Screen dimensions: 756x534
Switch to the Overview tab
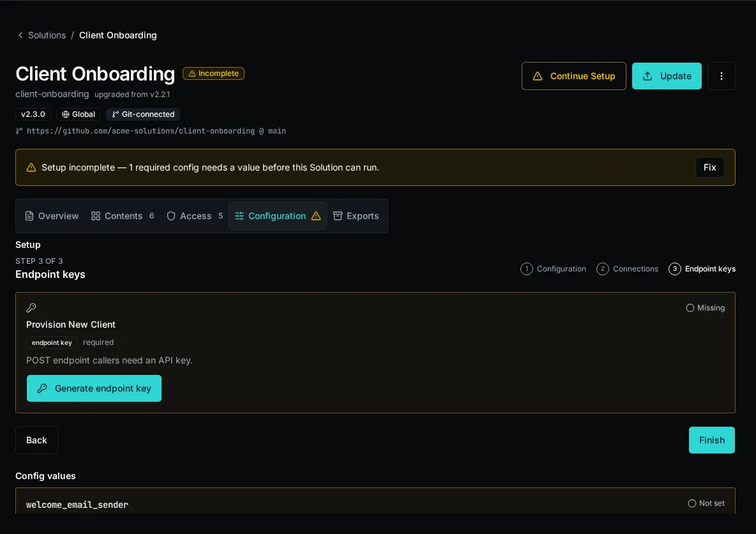click(x=52, y=216)
